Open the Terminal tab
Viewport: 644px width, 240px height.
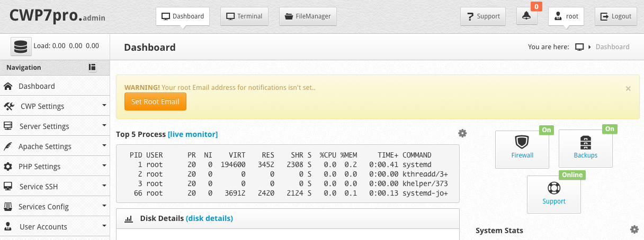(244, 16)
